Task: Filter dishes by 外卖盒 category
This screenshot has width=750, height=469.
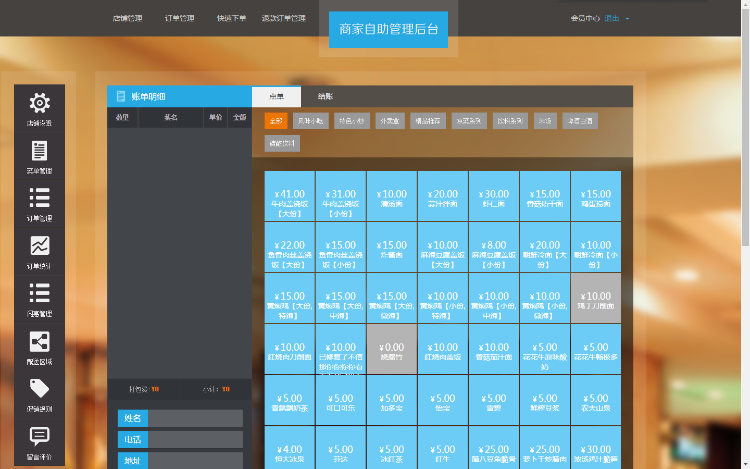Action: 390,121
